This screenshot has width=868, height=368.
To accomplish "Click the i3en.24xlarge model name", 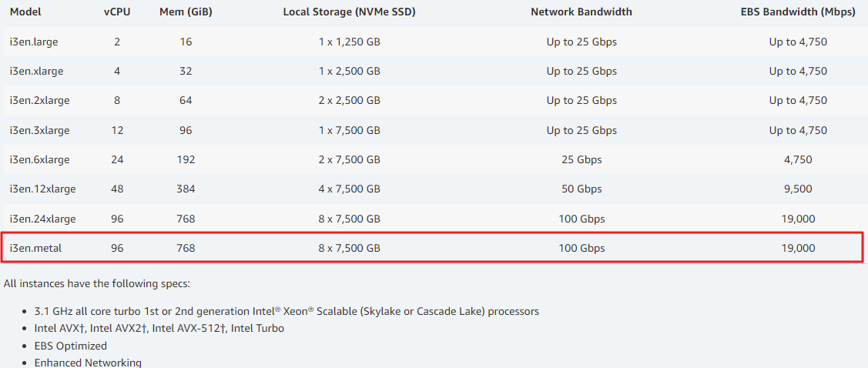I will pos(42,219).
